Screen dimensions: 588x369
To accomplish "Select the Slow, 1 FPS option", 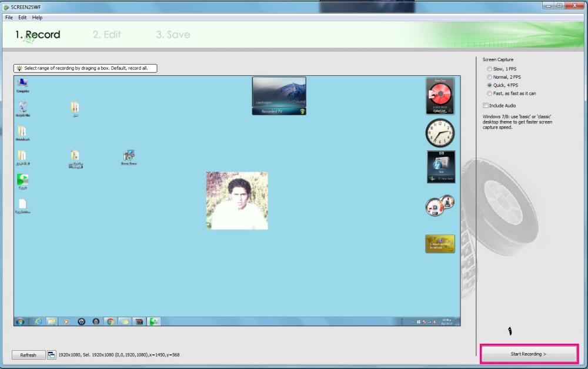I will (489, 69).
